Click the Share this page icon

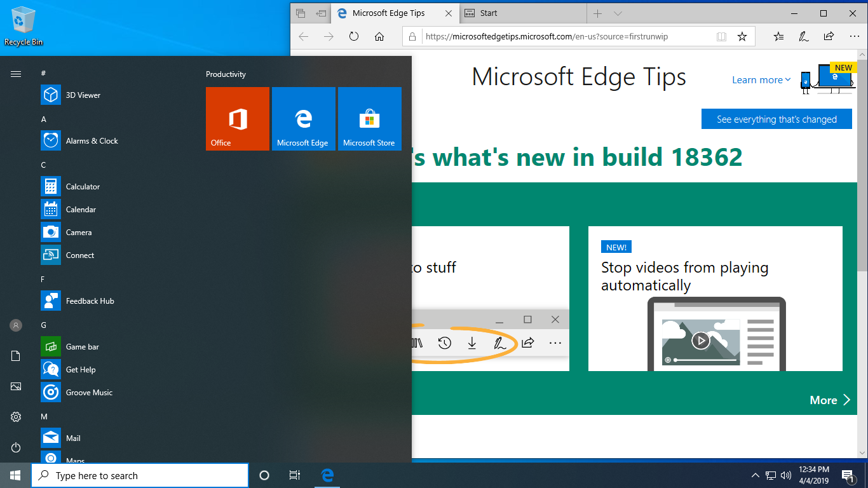(829, 37)
